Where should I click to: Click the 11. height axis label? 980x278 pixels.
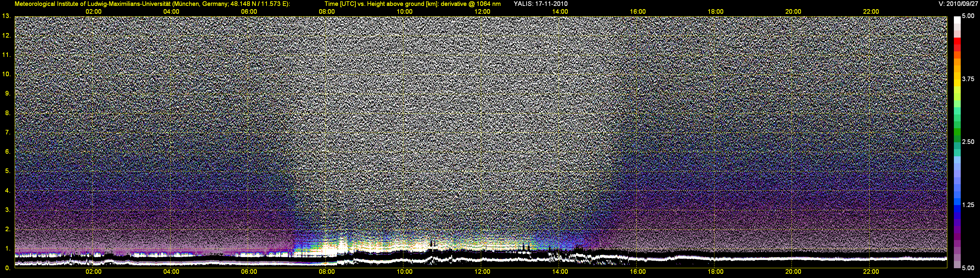coord(7,55)
